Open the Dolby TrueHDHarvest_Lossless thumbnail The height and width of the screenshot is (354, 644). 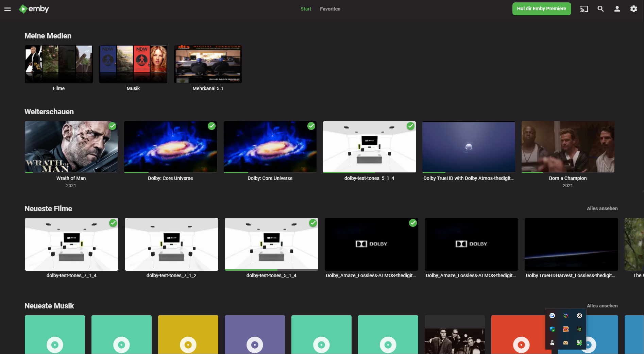(x=571, y=244)
